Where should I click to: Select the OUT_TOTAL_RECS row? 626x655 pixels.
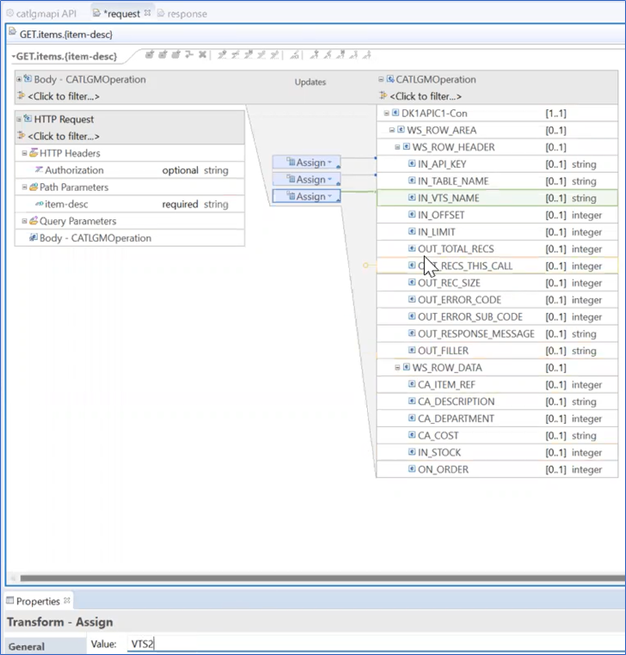497,249
